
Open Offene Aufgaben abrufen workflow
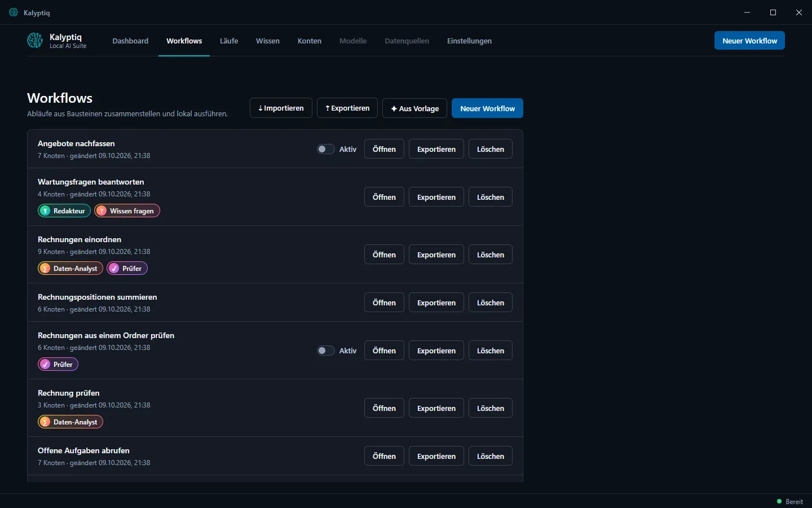click(x=384, y=456)
